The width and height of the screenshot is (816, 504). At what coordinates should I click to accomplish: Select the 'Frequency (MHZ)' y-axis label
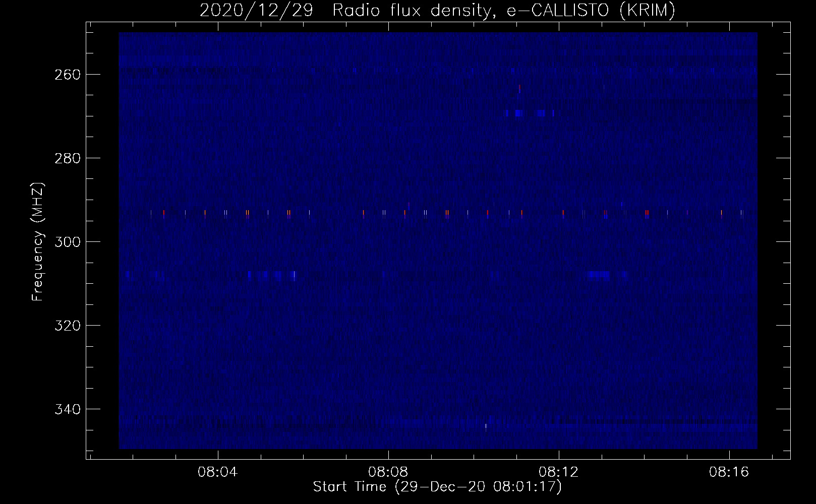click(38, 242)
